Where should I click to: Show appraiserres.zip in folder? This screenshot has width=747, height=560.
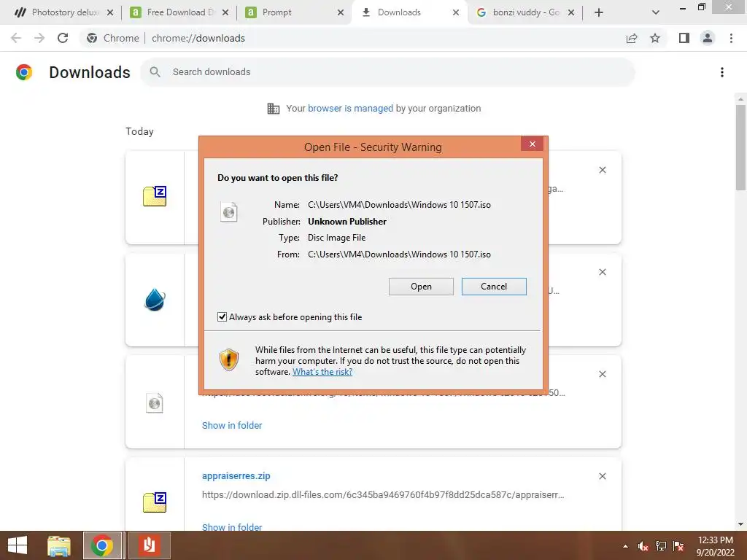231,526
